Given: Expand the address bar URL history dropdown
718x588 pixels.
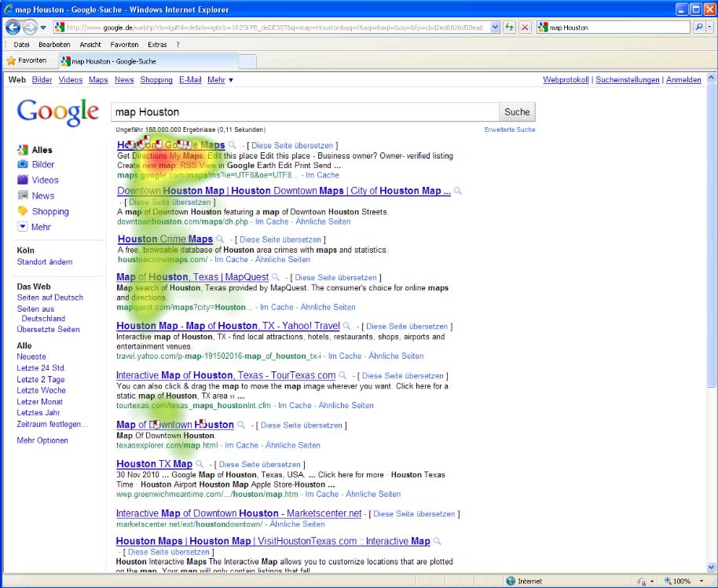Looking at the screenshot, I should pyautogui.click(x=495, y=27).
